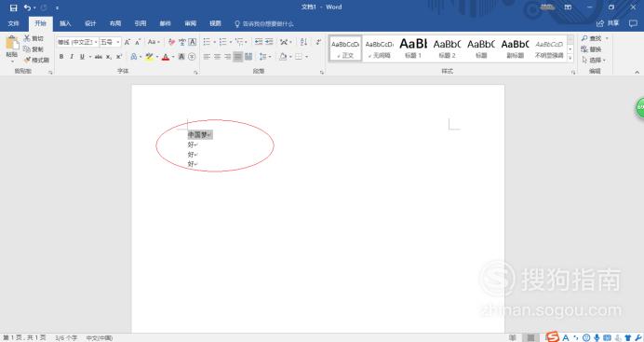Switch to the View (视图) tab

(x=215, y=23)
